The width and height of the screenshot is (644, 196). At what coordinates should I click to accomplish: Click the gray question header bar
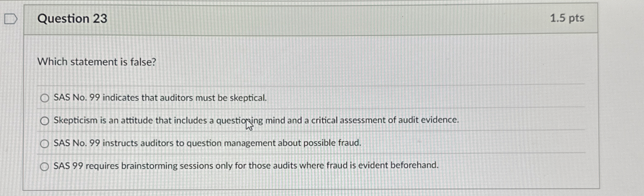click(x=323, y=18)
